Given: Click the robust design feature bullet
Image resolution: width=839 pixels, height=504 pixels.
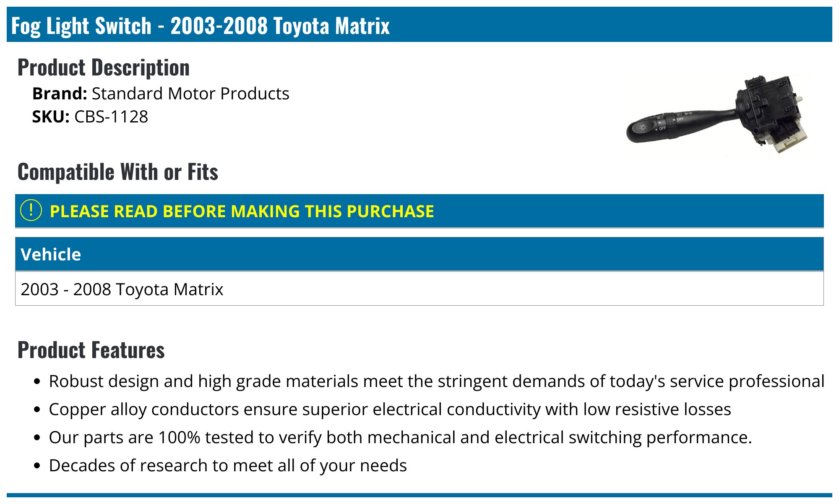Looking at the screenshot, I should tap(437, 381).
